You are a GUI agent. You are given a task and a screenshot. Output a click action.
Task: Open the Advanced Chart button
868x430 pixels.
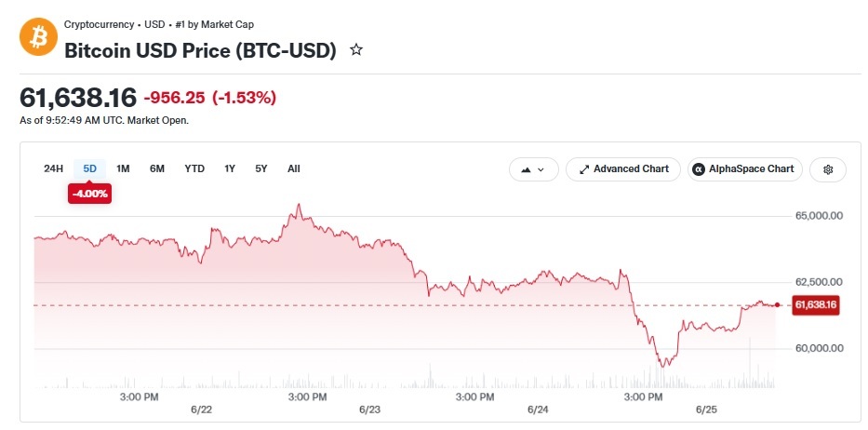[622, 169]
